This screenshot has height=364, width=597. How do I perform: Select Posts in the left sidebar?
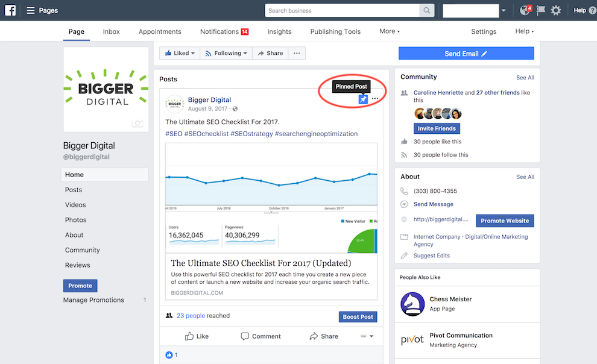click(x=74, y=190)
